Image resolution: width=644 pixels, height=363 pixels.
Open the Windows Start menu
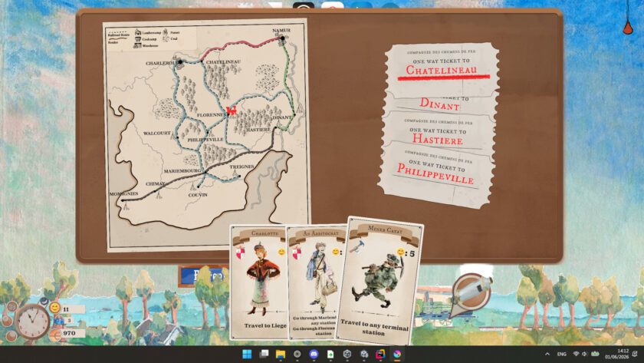point(247,354)
